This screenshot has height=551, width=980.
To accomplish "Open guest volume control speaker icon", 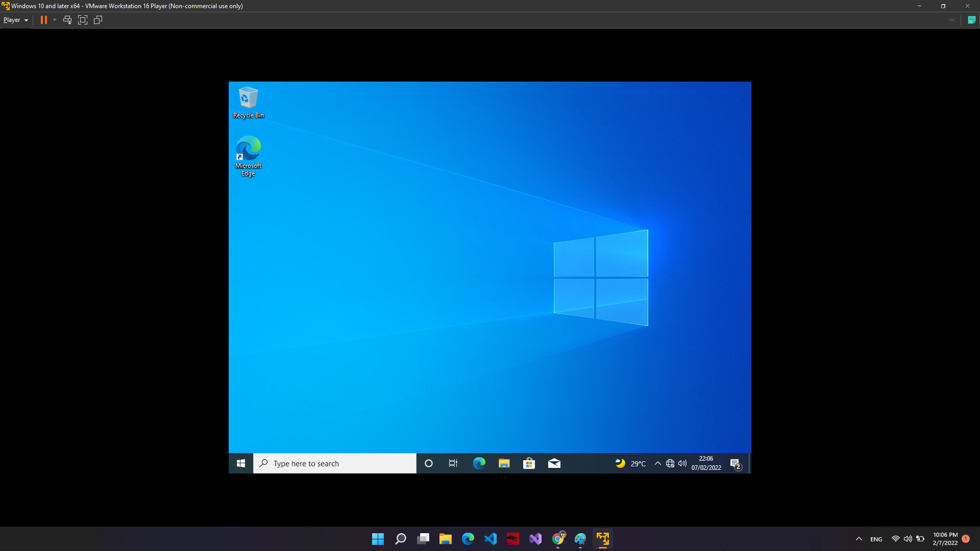I will point(682,463).
